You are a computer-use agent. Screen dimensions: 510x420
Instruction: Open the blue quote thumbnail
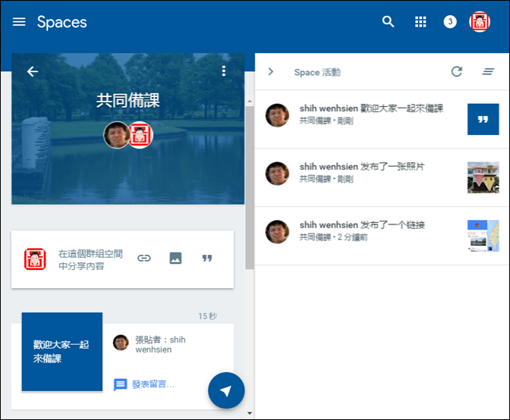coord(483,119)
